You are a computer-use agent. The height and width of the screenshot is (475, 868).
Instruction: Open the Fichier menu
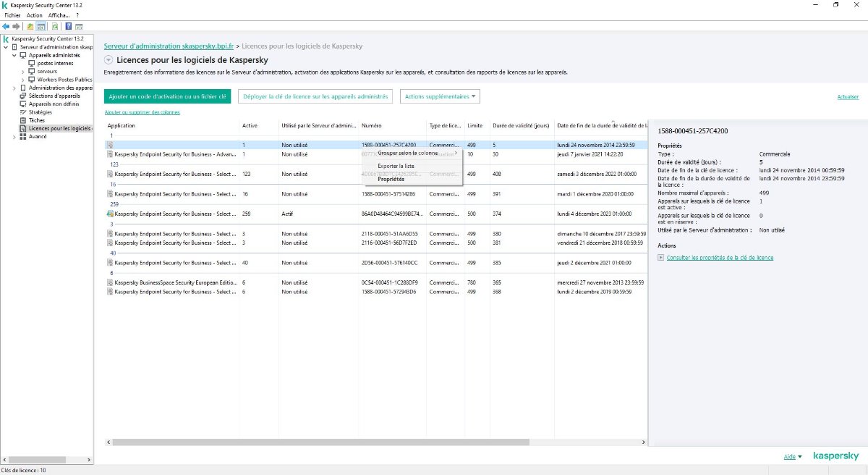tap(12, 15)
